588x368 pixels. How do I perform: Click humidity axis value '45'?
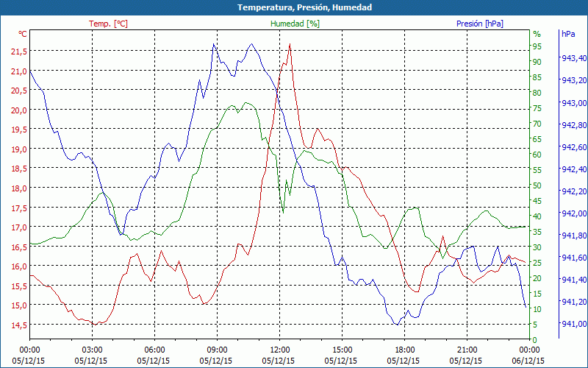tap(537, 201)
